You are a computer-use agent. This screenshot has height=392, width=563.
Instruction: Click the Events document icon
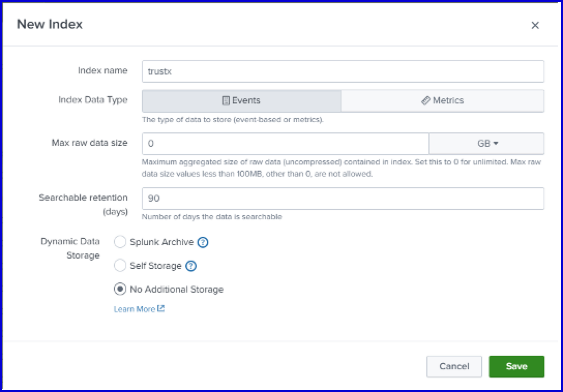(x=226, y=101)
